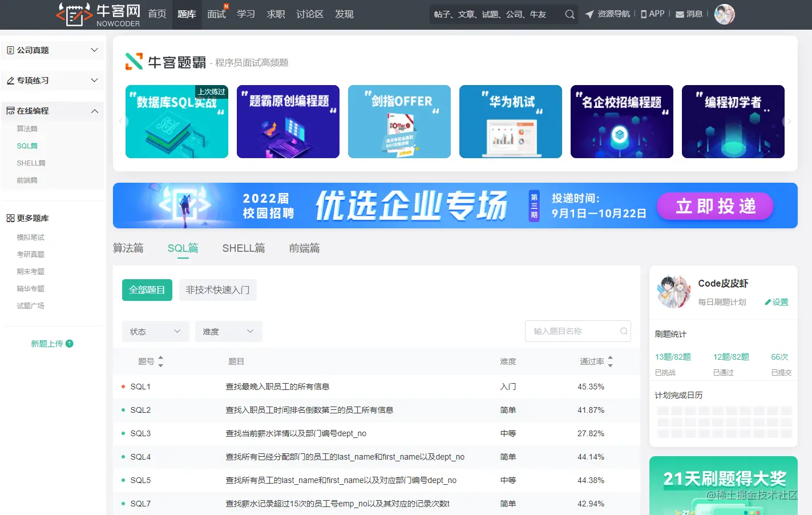Open SHELL篇 in sidebar
Image resolution: width=812 pixels, height=515 pixels.
(x=31, y=163)
